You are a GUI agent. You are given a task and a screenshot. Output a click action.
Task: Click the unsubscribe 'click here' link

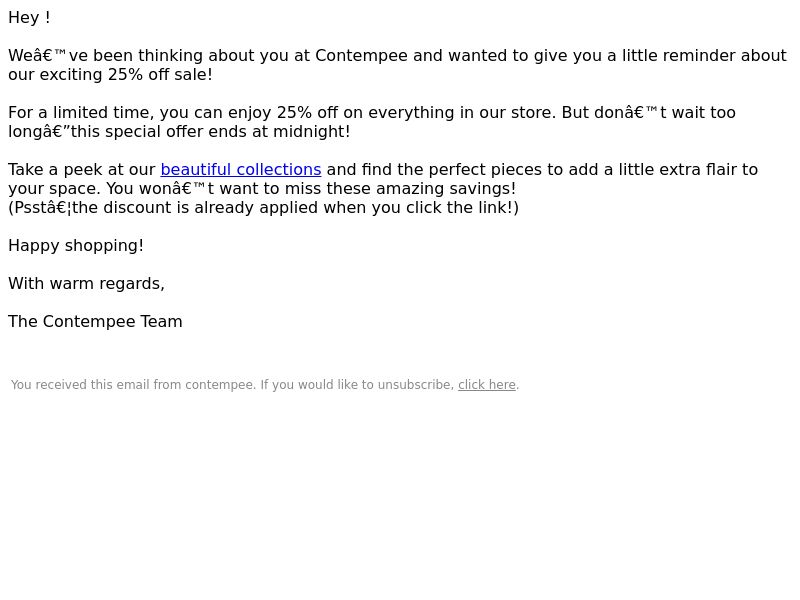coord(487,385)
